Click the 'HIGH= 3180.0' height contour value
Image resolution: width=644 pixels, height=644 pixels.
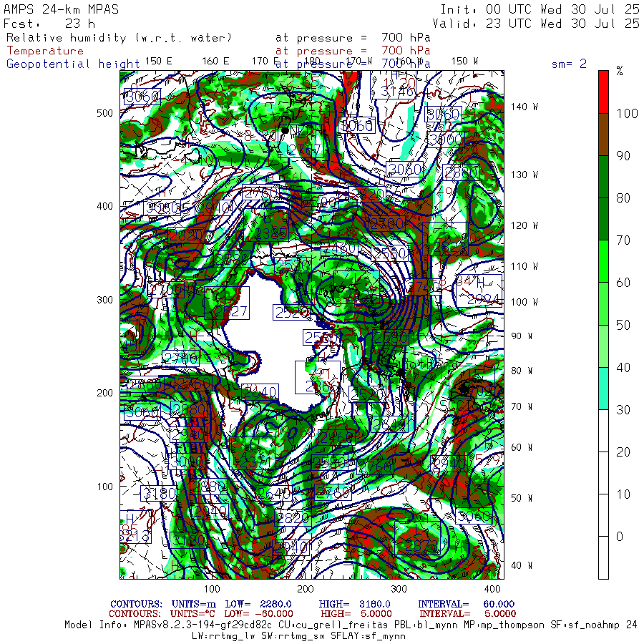pos(354,604)
